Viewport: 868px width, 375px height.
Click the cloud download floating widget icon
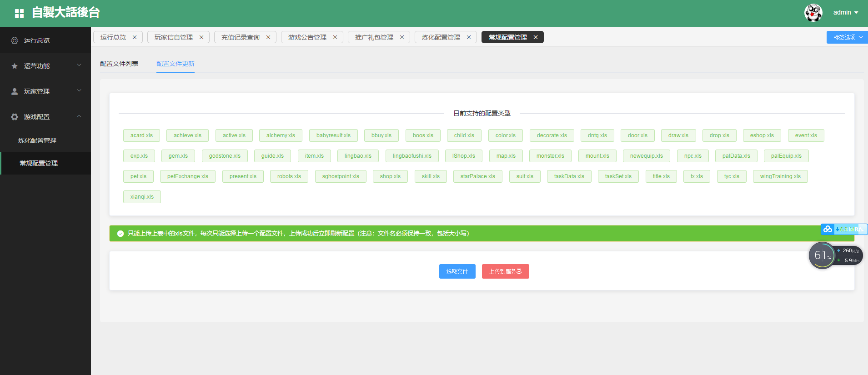[x=828, y=229]
